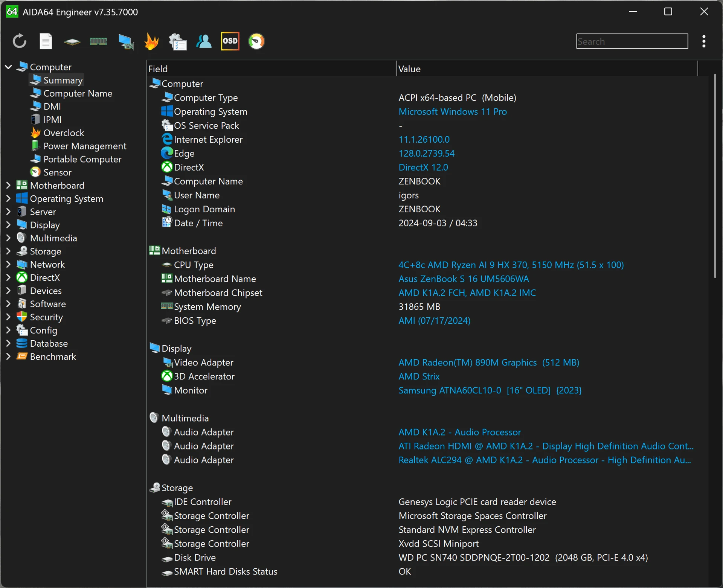Click the Samsung ATNA60CL10-0 monitor link
The height and width of the screenshot is (588, 723).
(x=490, y=390)
